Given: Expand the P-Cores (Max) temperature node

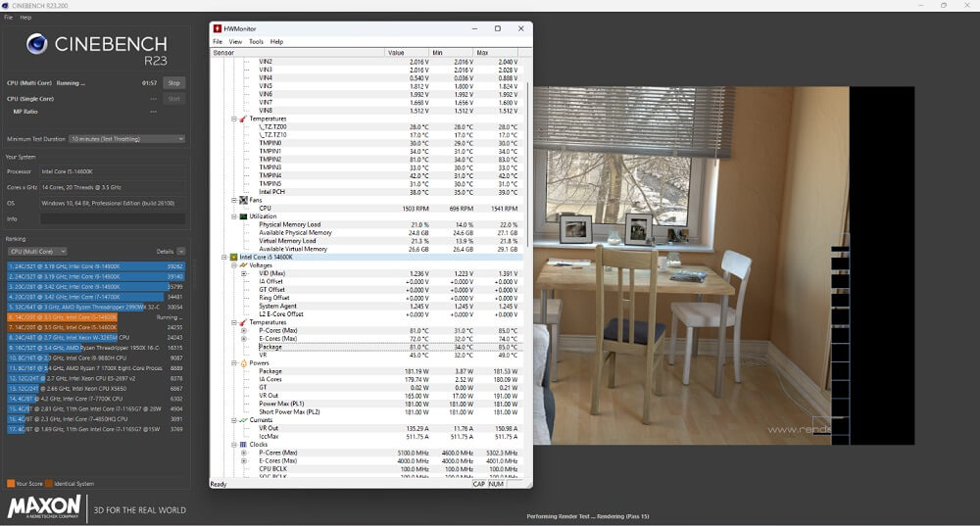Looking at the screenshot, I should pos(245,331).
